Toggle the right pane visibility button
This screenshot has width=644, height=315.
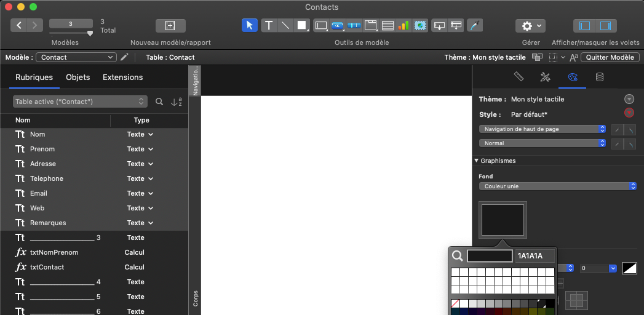point(605,25)
